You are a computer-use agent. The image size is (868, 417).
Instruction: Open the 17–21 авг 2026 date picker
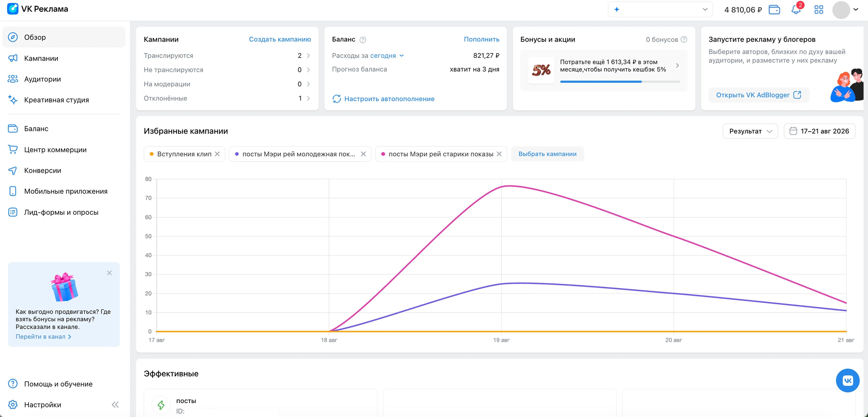[x=819, y=131]
